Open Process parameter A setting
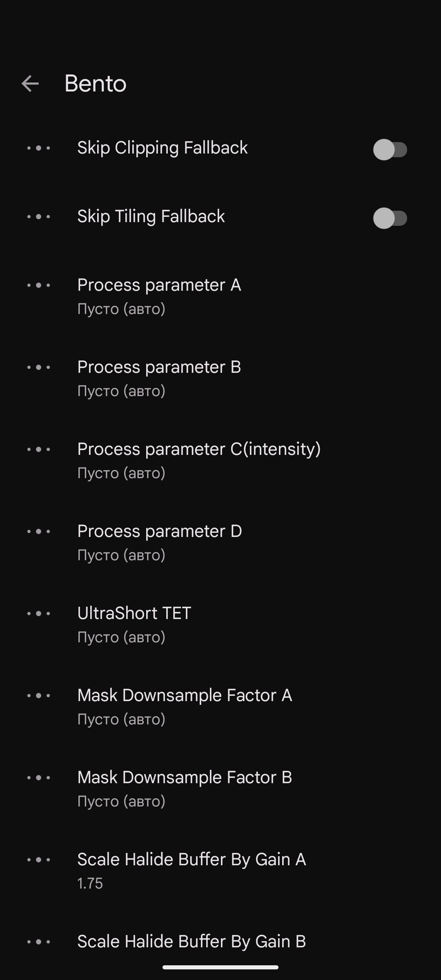 click(x=220, y=296)
